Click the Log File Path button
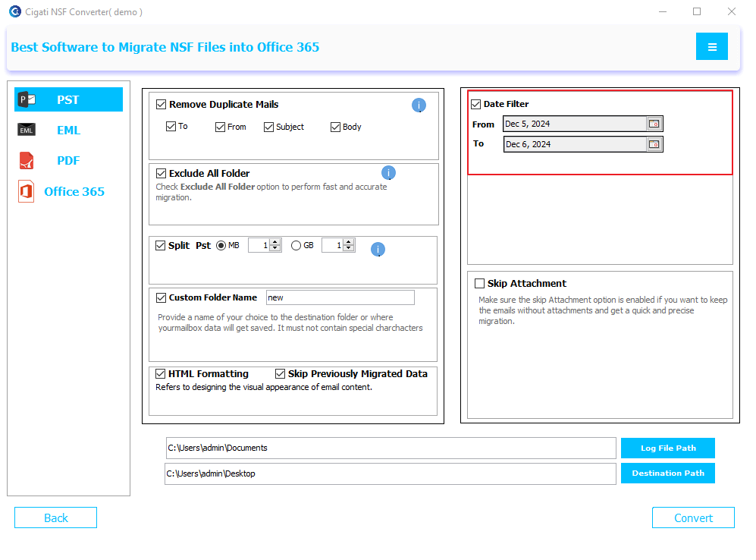This screenshot has height=560, width=756. click(668, 448)
